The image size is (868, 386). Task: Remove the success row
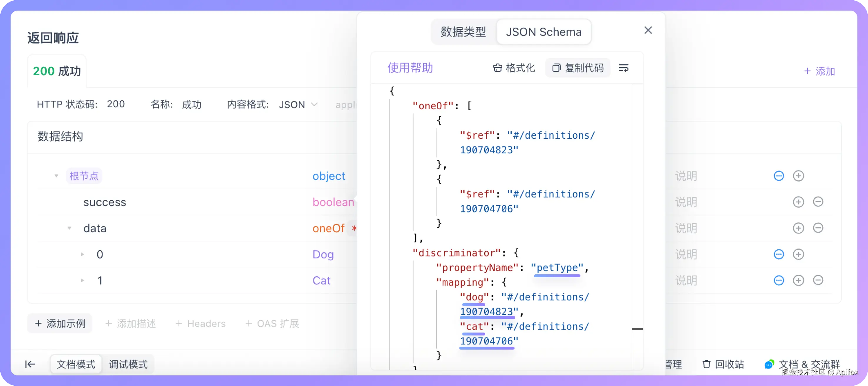(818, 202)
